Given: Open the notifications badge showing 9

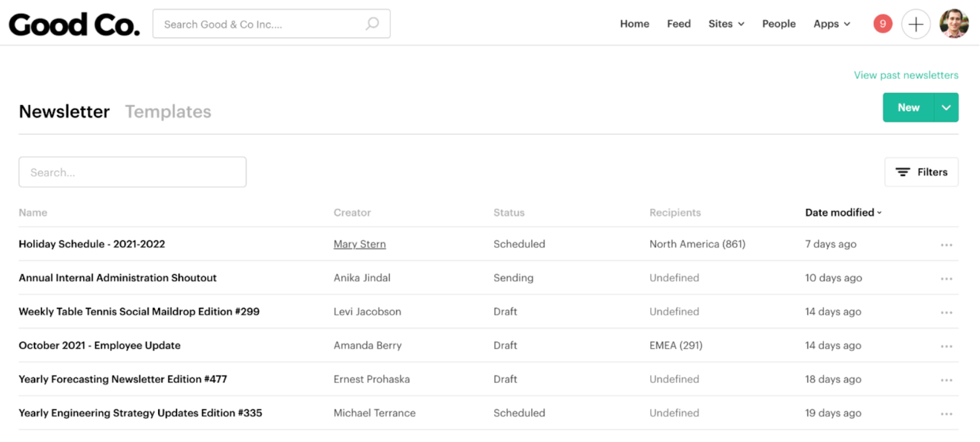Looking at the screenshot, I should pyautogui.click(x=883, y=24).
